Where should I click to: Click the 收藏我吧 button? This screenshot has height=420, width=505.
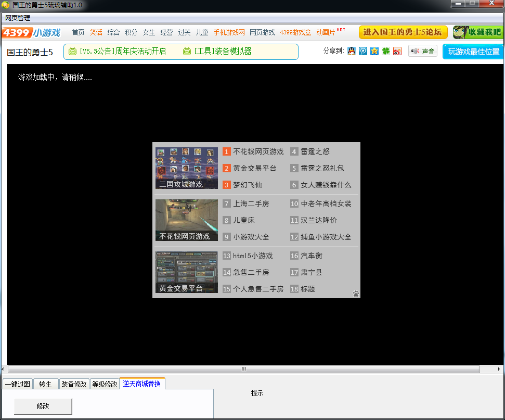(478, 32)
